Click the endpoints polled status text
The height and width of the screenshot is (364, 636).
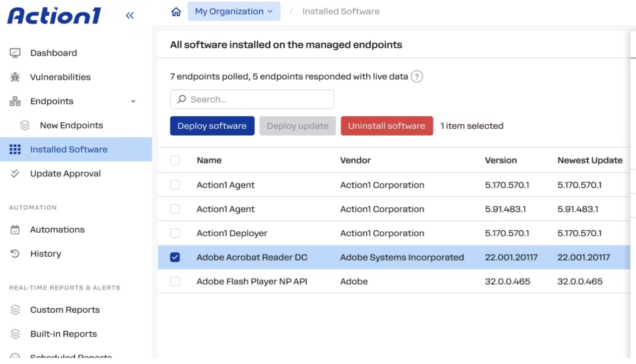289,77
